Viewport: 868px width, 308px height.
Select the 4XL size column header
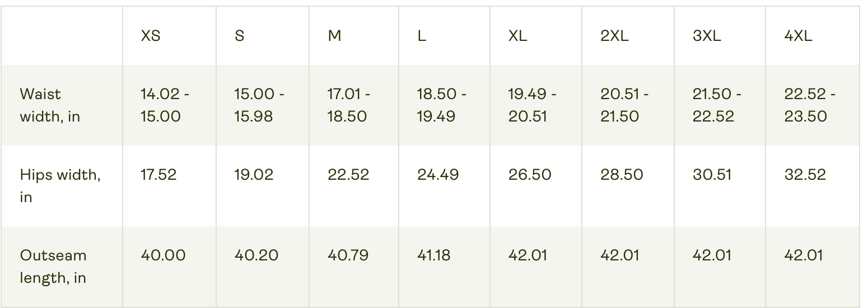click(798, 36)
